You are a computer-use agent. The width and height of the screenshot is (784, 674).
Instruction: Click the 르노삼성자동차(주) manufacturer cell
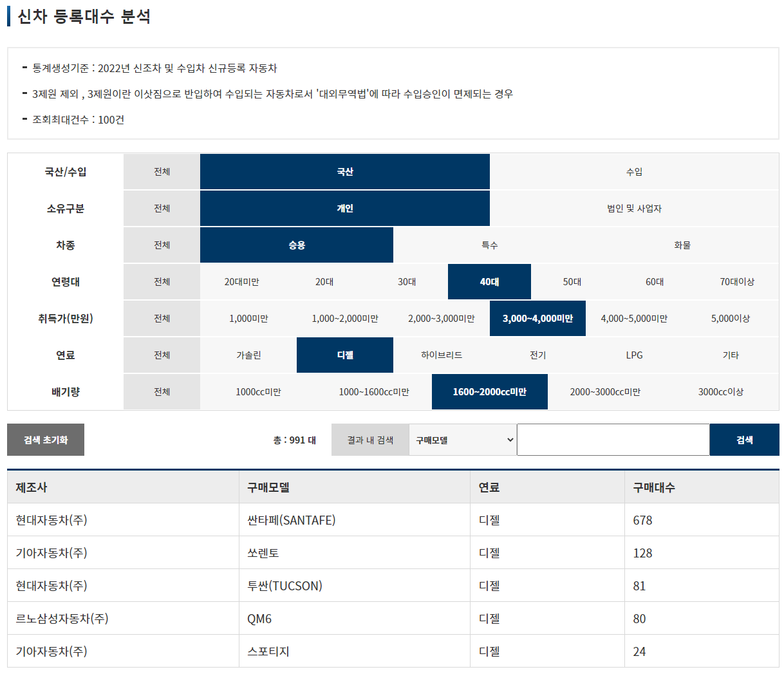coord(123,619)
